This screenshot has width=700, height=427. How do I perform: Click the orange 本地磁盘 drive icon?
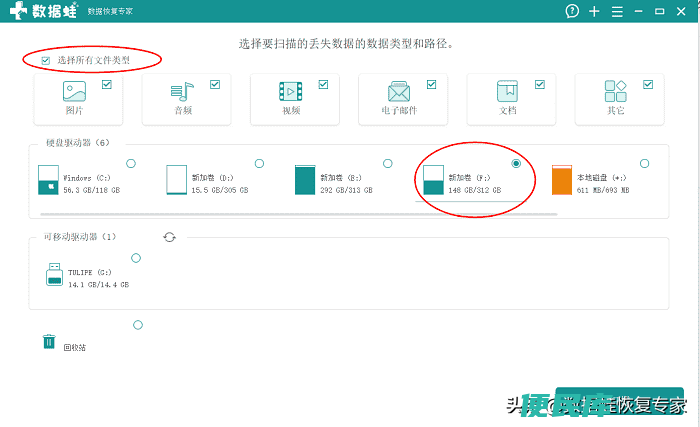pyautogui.click(x=562, y=180)
